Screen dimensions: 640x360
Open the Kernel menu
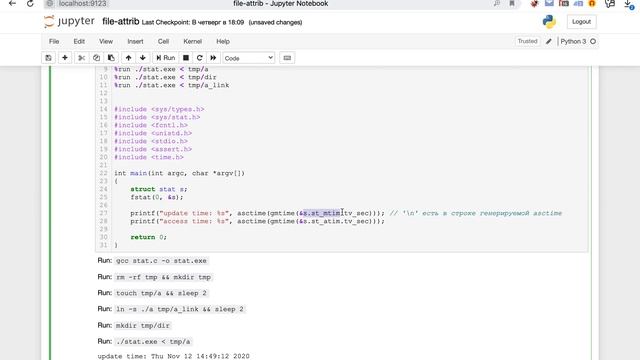[192, 41]
